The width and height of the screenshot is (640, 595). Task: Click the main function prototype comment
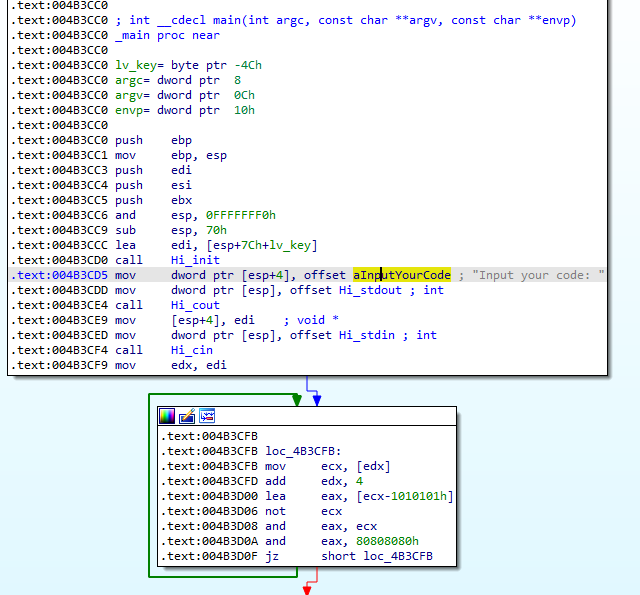click(346, 20)
